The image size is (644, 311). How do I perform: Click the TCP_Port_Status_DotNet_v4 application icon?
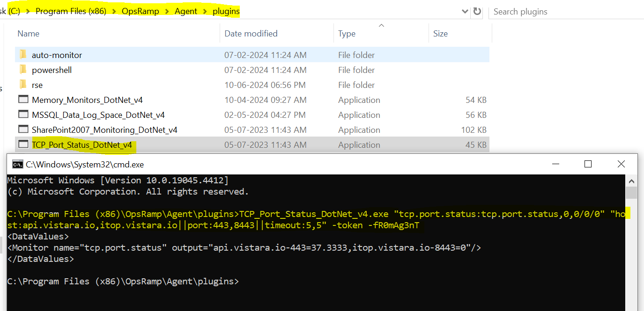(23, 145)
